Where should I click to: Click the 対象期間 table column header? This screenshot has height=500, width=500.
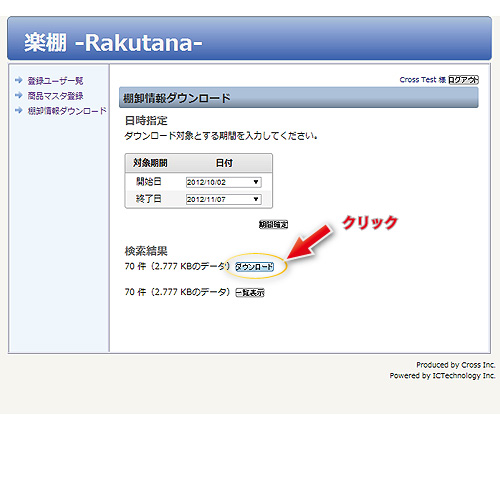pos(150,163)
